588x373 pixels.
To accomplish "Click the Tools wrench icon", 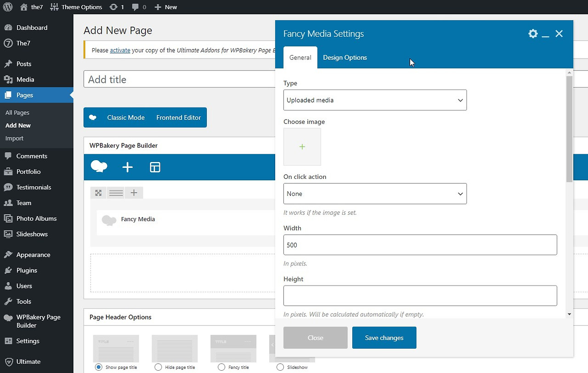I will click(x=8, y=302).
